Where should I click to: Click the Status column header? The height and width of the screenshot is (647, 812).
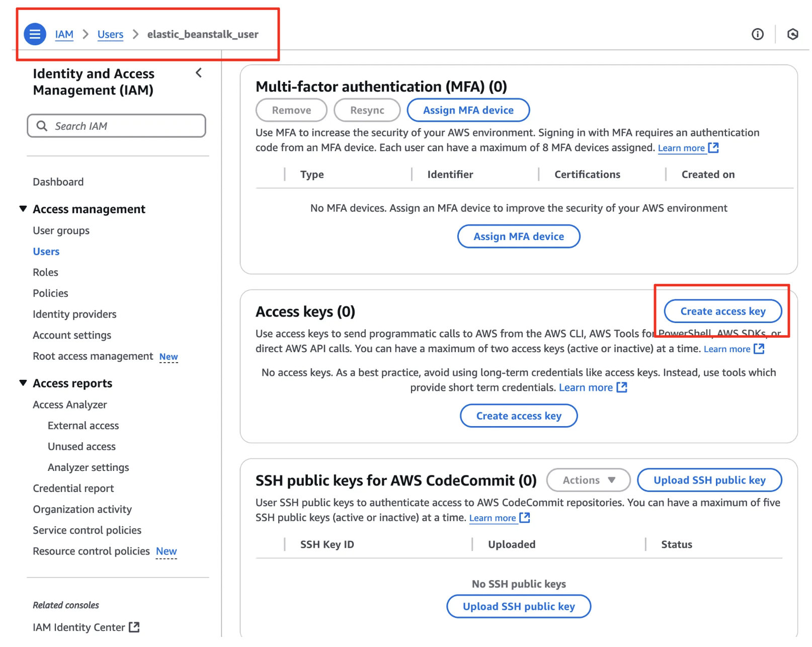pyautogui.click(x=676, y=544)
